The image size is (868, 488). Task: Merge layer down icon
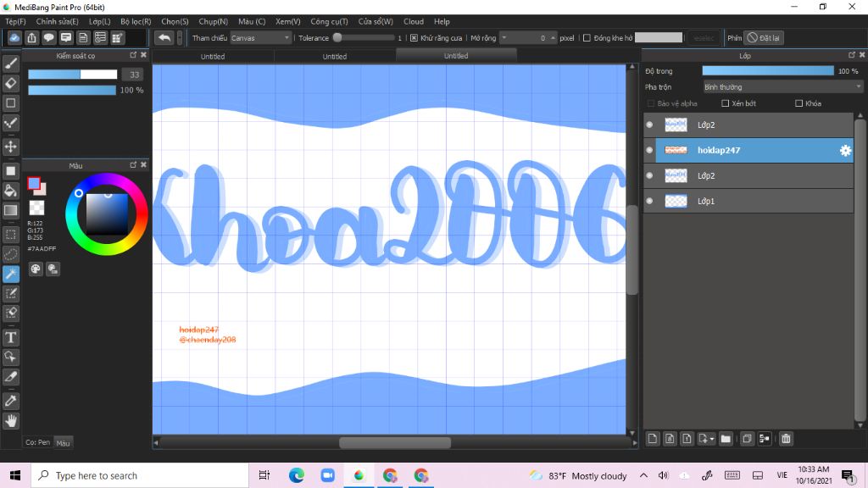[765, 439]
